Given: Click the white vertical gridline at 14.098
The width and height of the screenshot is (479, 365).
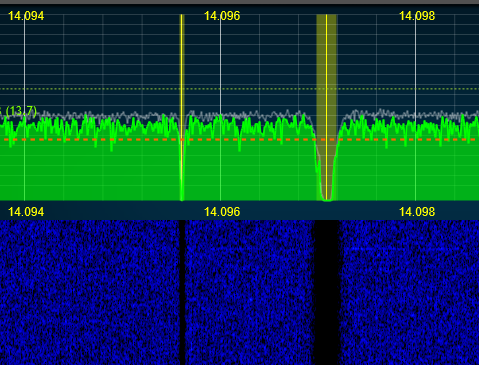Looking at the screenshot, I should click(415, 110).
